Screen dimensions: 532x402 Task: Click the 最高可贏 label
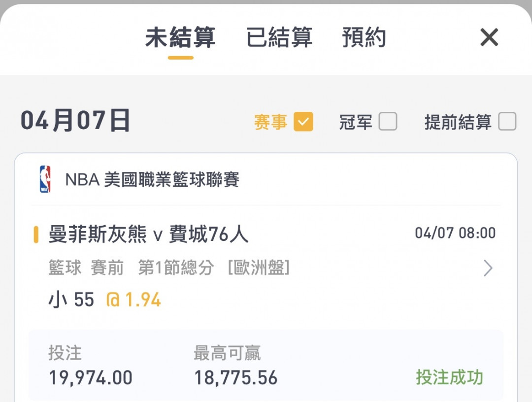[227, 353]
